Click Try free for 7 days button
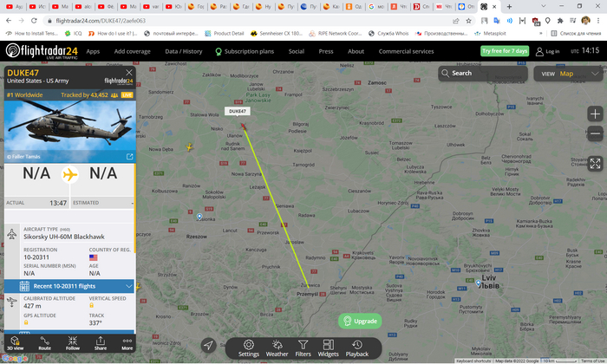 tap(505, 51)
